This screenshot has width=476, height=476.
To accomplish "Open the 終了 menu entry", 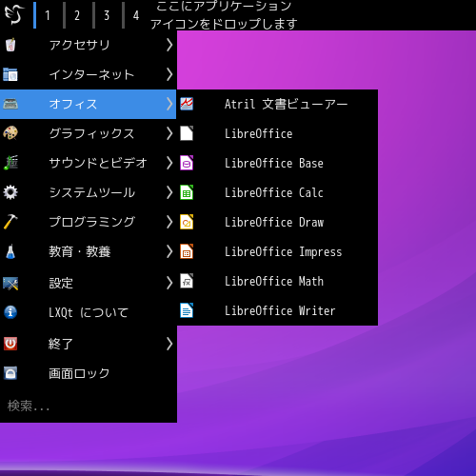I will (88, 344).
